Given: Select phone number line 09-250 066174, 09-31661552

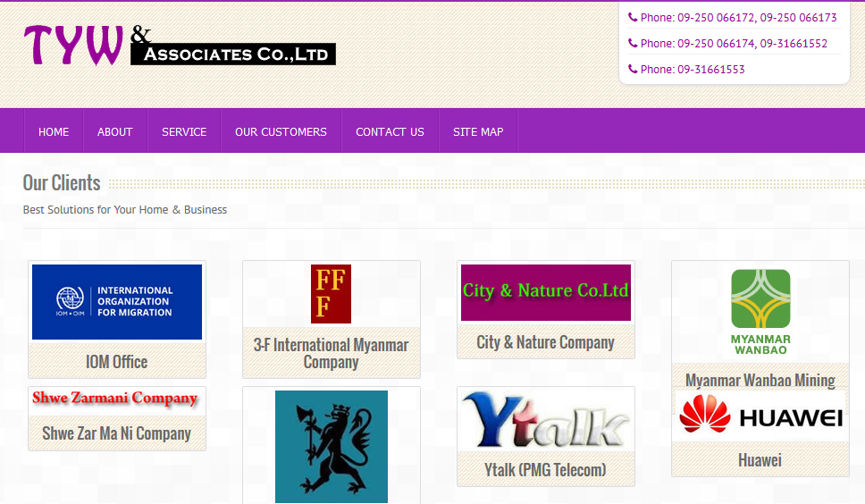Looking at the screenshot, I should tap(734, 44).
